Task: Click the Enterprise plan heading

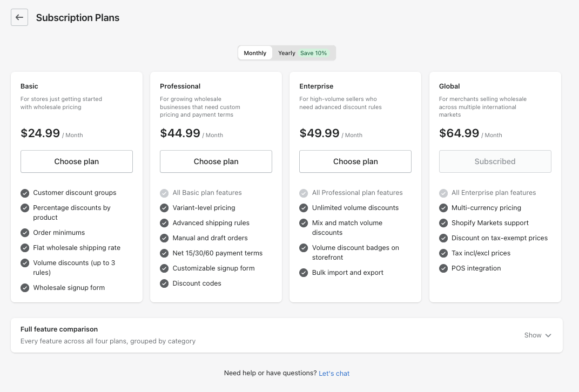Action: pos(316,86)
